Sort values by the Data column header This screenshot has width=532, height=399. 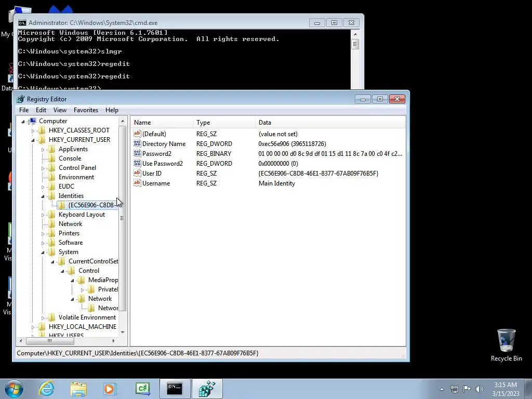click(x=330, y=123)
